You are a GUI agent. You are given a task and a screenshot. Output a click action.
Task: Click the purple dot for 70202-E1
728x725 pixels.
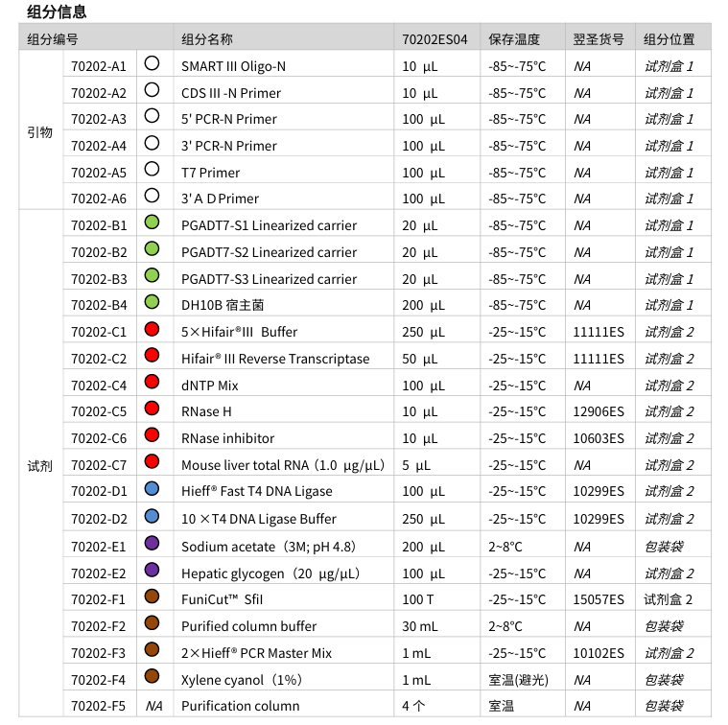(x=152, y=543)
